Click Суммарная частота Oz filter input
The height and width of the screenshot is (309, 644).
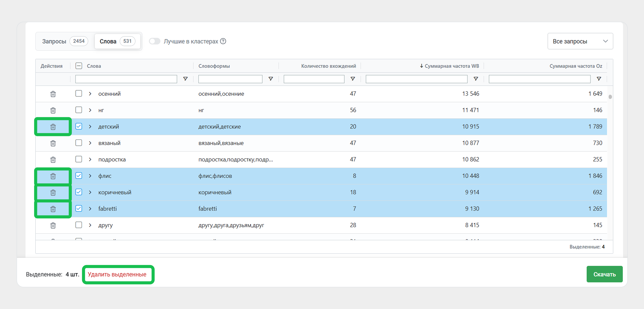tap(540, 79)
